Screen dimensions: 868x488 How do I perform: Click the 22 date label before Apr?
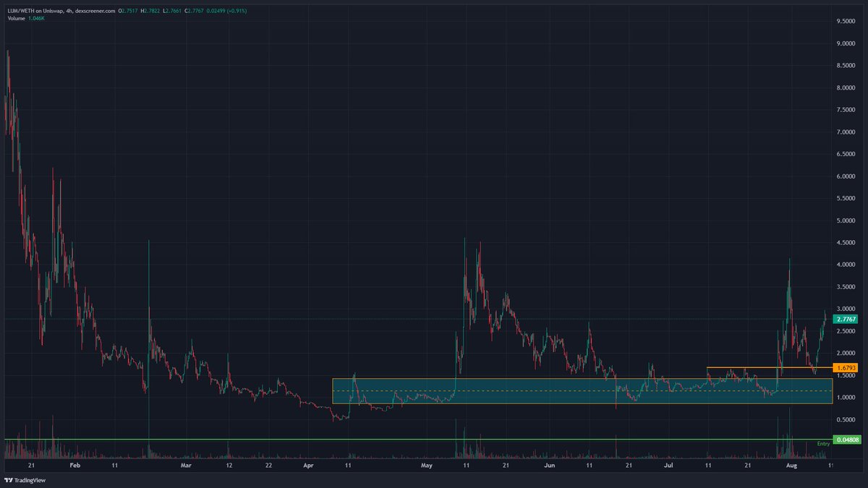click(x=268, y=466)
